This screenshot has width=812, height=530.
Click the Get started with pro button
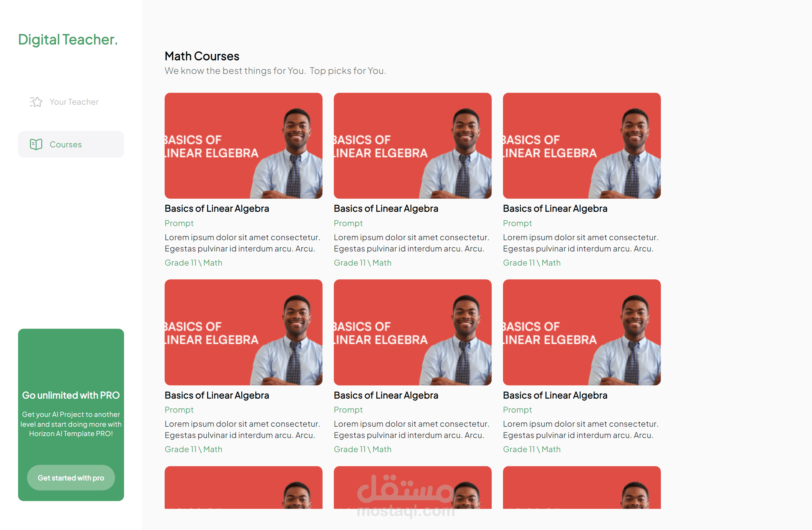[x=71, y=478]
